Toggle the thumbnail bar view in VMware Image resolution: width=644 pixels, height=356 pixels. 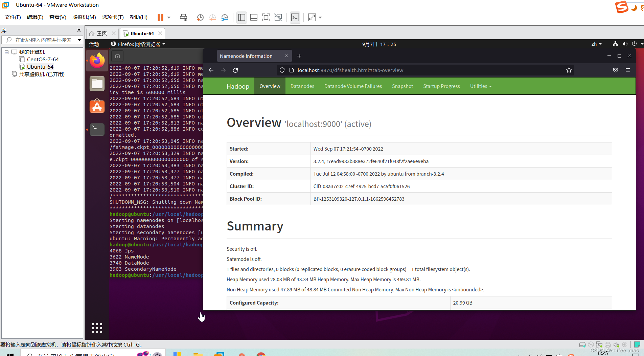[x=254, y=17]
